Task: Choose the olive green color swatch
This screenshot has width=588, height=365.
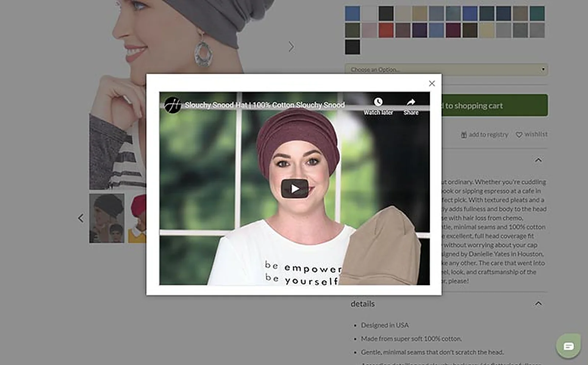Action: (x=352, y=30)
